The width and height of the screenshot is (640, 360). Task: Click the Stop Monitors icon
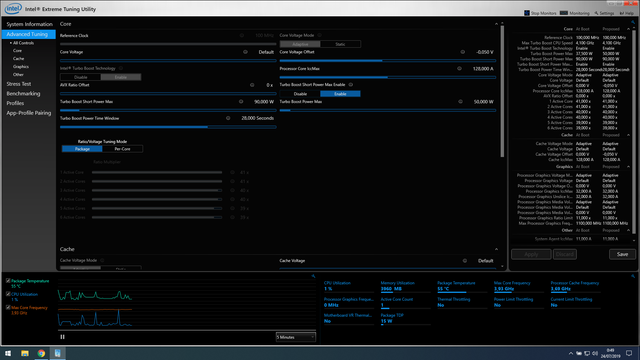click(527, 13)
